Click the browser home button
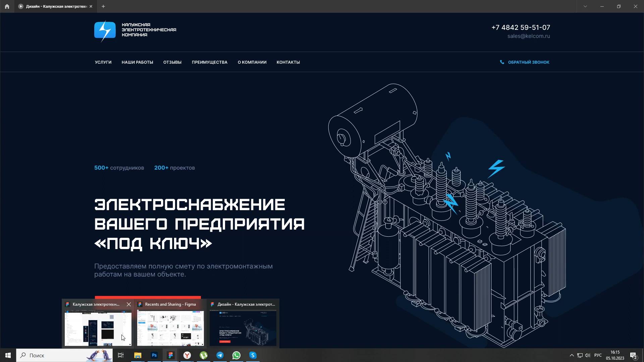 coord(7,6)
